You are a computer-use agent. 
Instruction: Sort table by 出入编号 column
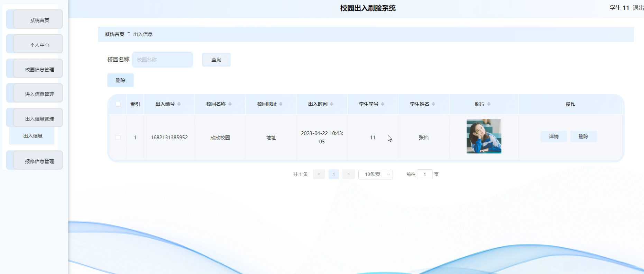click(179, 104)
